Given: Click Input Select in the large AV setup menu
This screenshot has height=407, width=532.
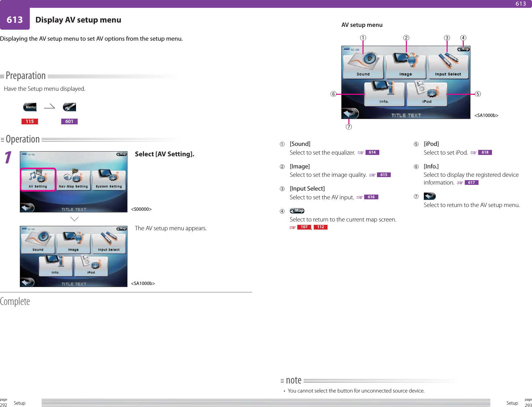Looking at the screenshot, I should (448, 66).
